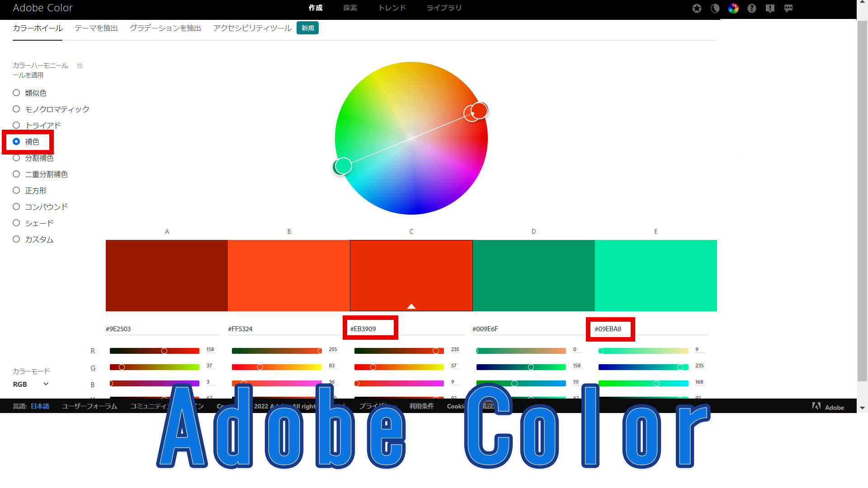Click the G value 57 for color C
The height and width of the screenshot is (488, 868).
click(x=454, y=366)
